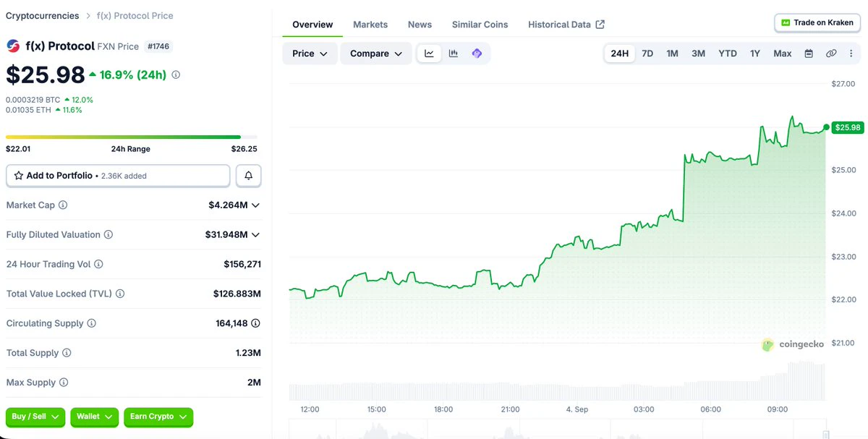Copy chart link icon
Viewport: 868px width, 439px height.
click(831, 54)
